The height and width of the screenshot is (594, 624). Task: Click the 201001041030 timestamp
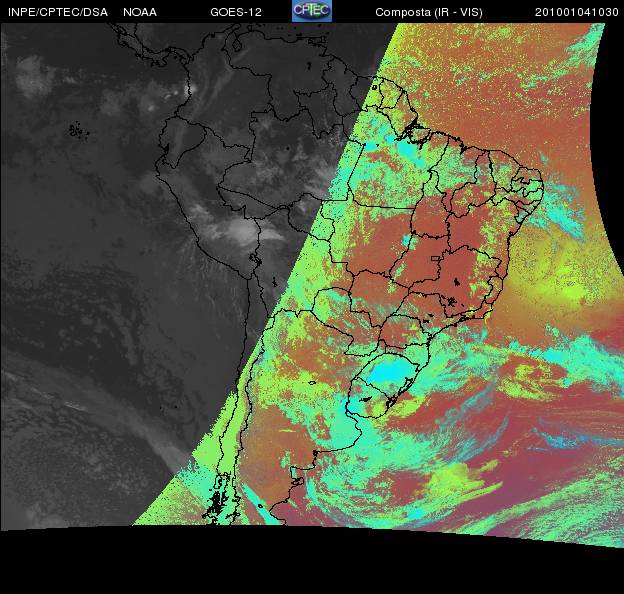[577, 12]
